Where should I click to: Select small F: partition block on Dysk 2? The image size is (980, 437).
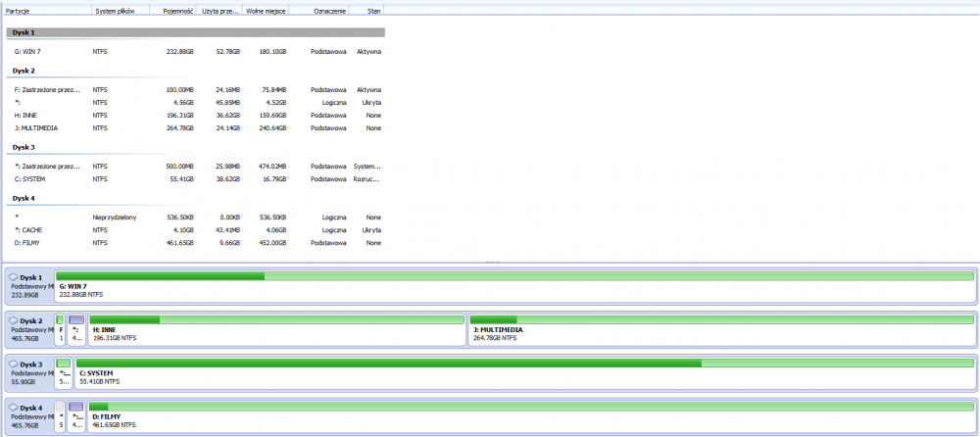point(61,329)
